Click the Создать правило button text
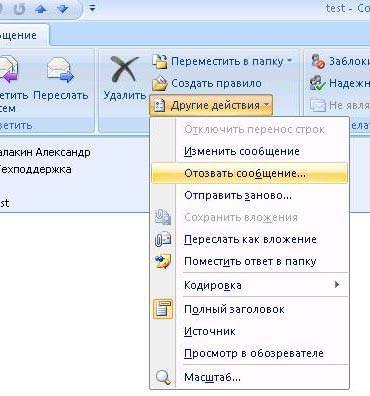The height and width of the screenshot is (396, 370). 216,83
